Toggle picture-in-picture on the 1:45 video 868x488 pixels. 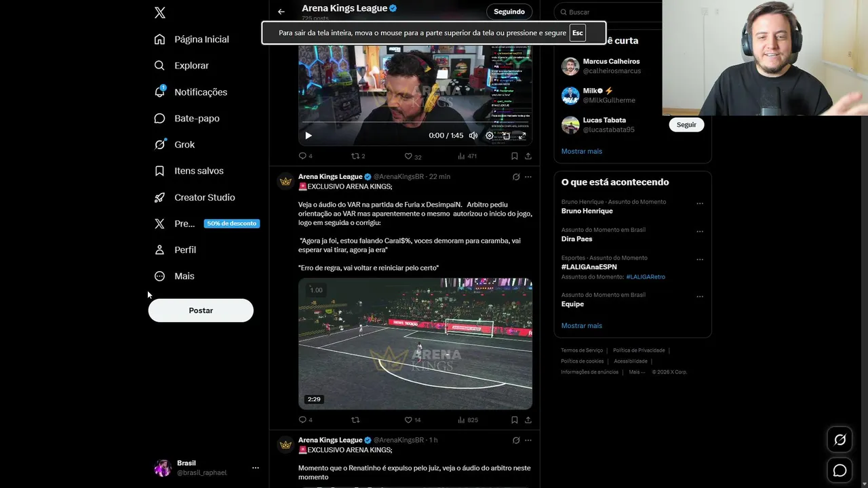pyautogui.click(x=506, y=136)
